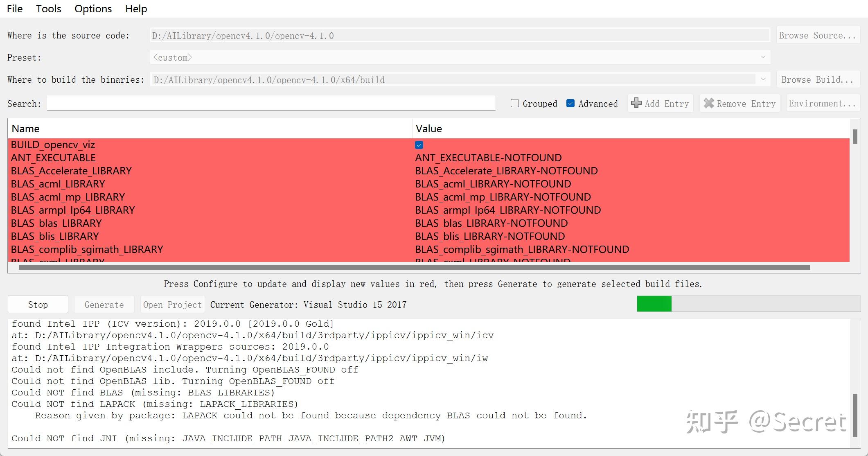
Task: Select the ANT_EXECUTABLE entry row
Action: [429, 158]
